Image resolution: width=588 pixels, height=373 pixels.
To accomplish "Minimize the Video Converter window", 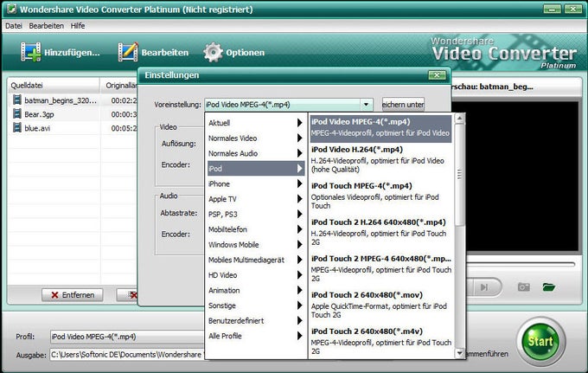I will [x=553, y=9].
